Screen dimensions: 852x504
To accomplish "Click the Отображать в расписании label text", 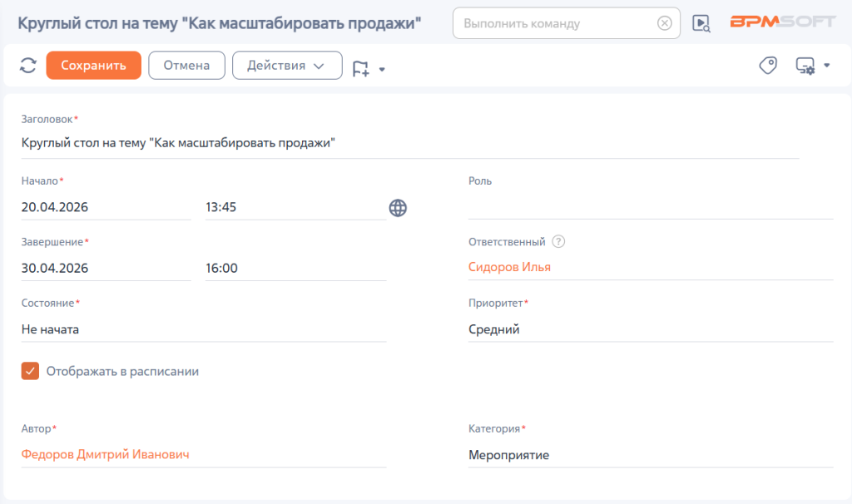I will click(x=122, y=372).
